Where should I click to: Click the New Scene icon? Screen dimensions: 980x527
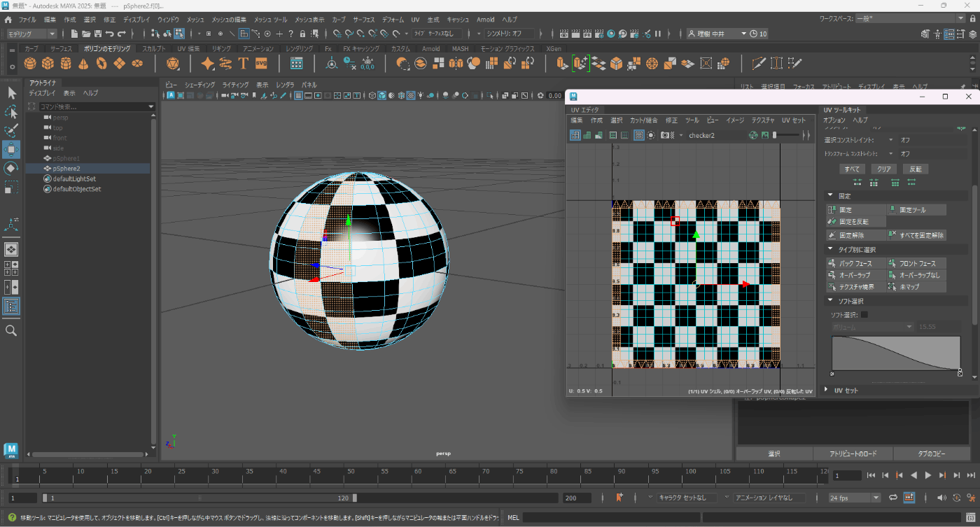pos(73,34)
